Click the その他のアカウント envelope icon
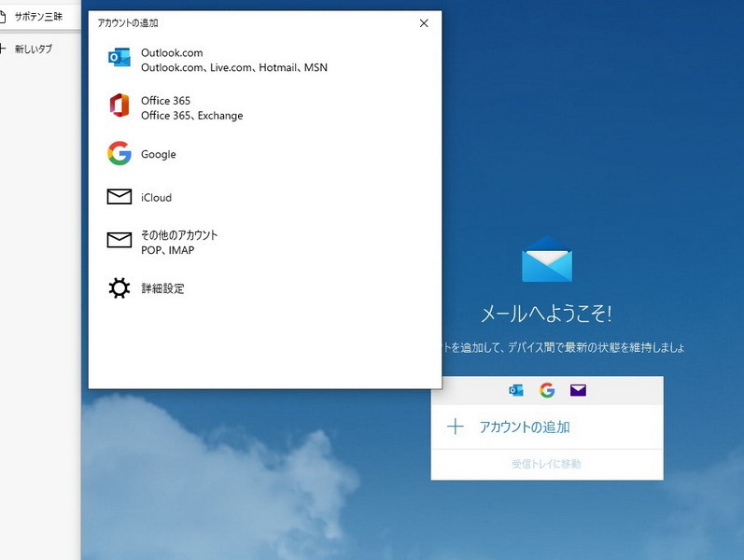744x560 pixels. tap(119, 240)
